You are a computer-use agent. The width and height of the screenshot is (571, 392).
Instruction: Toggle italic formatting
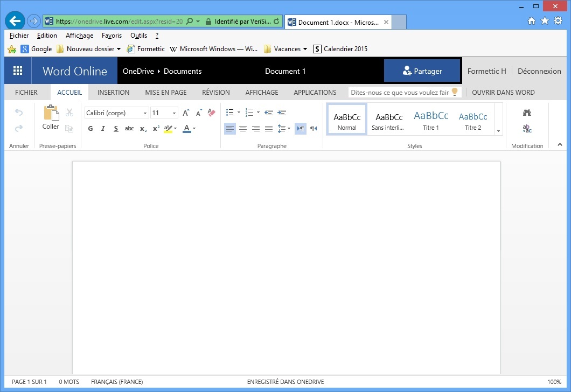(x=103, y=129)
